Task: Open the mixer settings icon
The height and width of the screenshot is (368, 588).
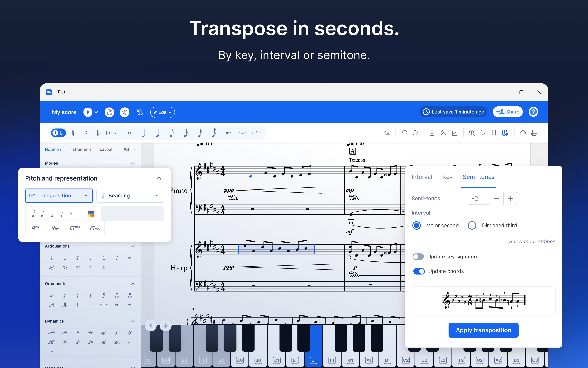Action: point(140,112)
